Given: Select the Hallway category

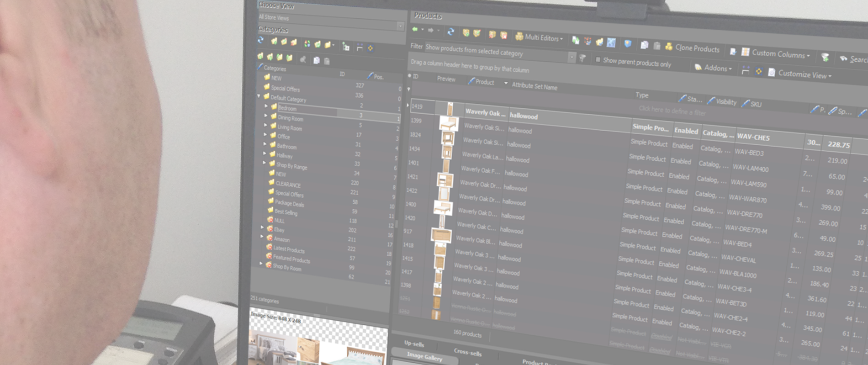Looking at the screenshot, I should pyautogui.click(x=284, y=156).
